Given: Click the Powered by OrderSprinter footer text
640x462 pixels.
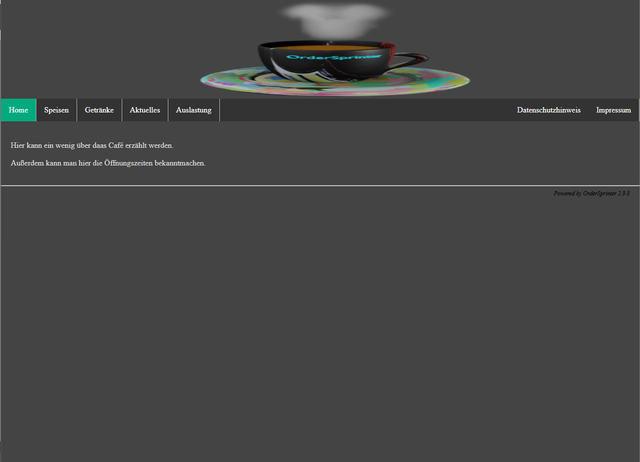Looking at the screenshot, I should click(x=591, y=193).
